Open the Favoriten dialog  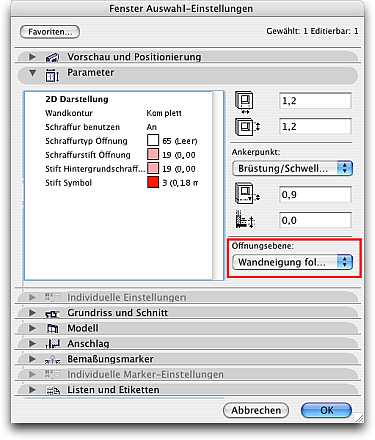coord(50,32)
